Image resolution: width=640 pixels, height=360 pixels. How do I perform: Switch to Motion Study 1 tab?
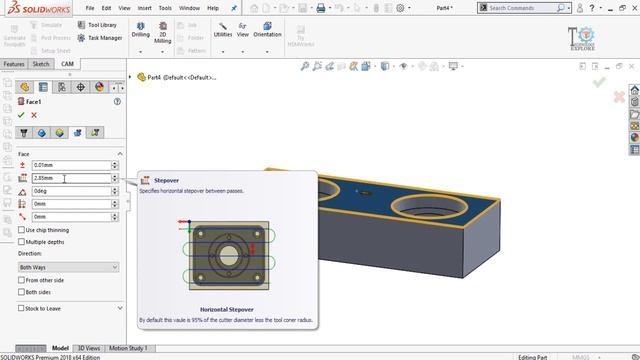click(128, 348)
